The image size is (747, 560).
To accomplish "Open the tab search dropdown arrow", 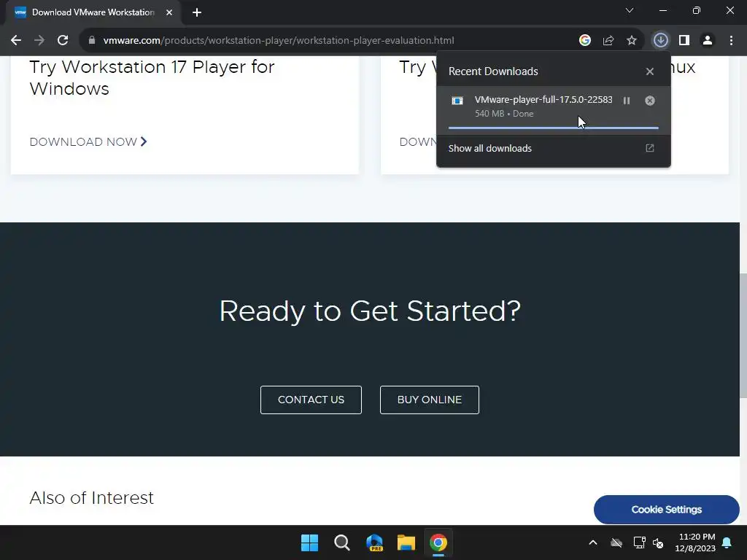I will (x=630, y=10).
